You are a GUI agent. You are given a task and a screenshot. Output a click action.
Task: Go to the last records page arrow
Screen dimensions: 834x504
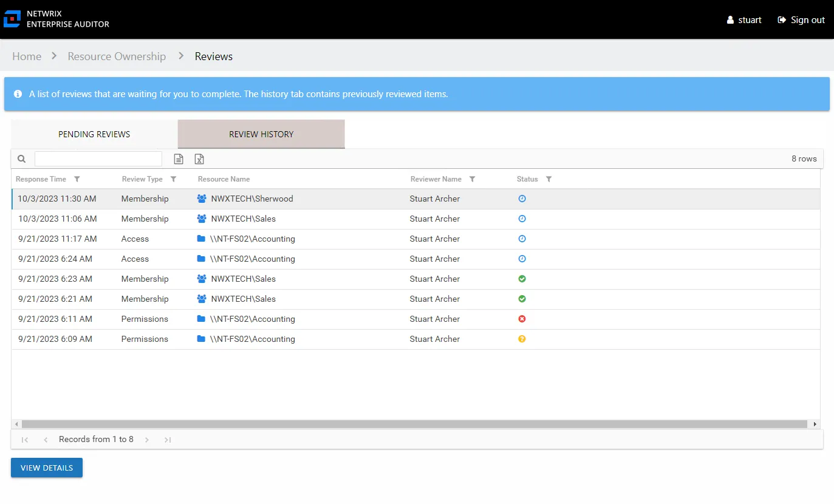point(168,440)
